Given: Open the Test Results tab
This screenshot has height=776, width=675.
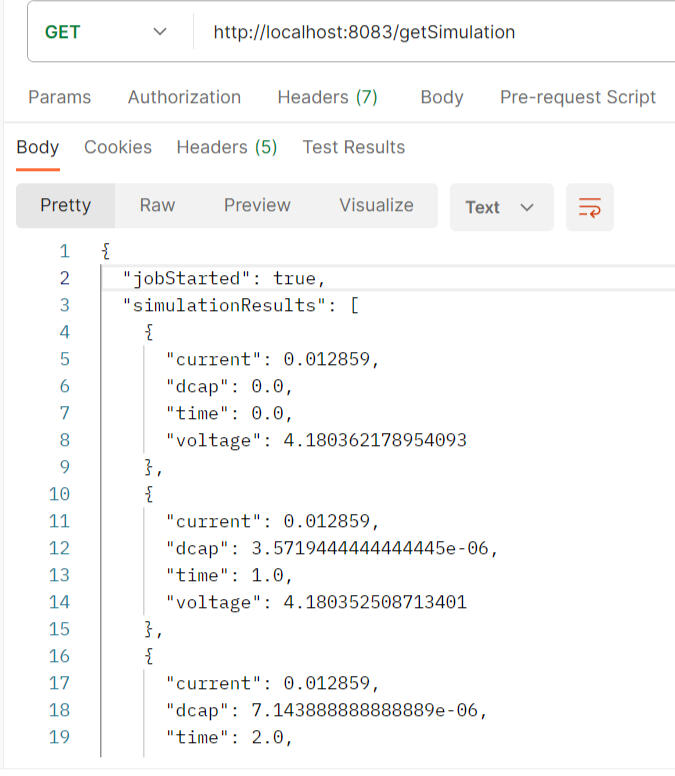Looking at the screenshot, I should [x=353, y=147].
